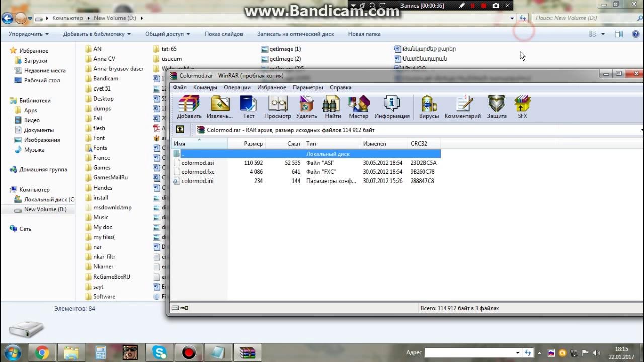Click the WinRAR Add (Добавить) toolbar icon

[x=189, y=107]
